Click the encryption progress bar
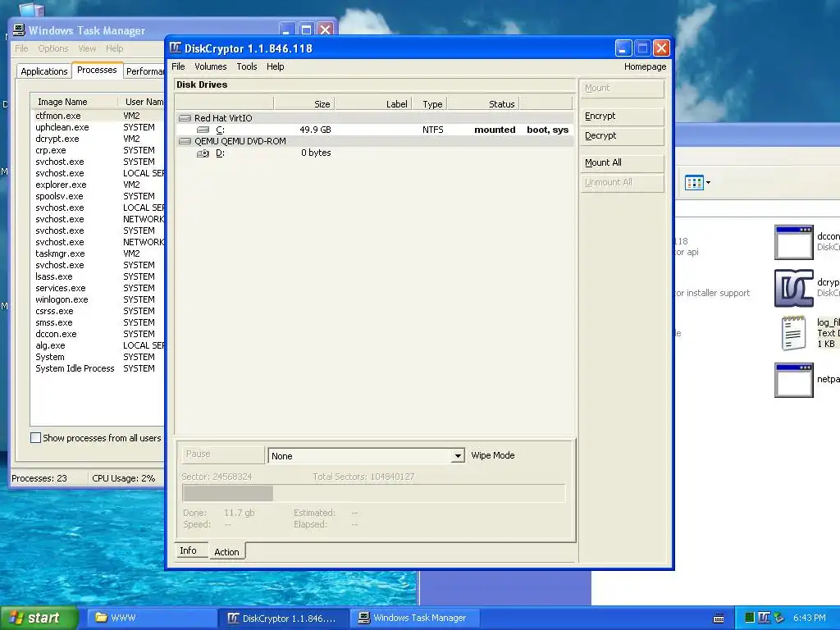 (374, 493)
